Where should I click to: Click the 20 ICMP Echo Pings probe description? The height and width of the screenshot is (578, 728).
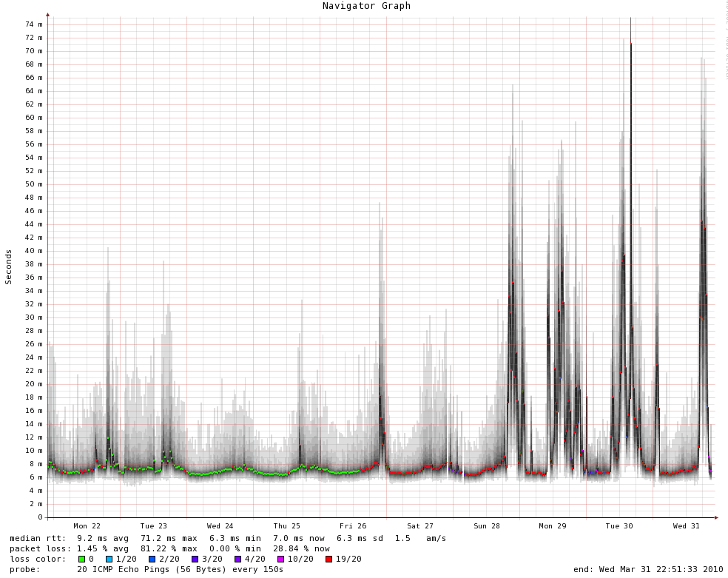[x=180, y=569]
